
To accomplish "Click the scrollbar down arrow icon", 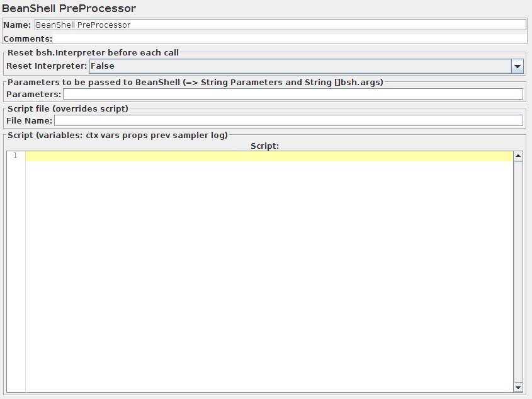I will [x=518, y=387].
